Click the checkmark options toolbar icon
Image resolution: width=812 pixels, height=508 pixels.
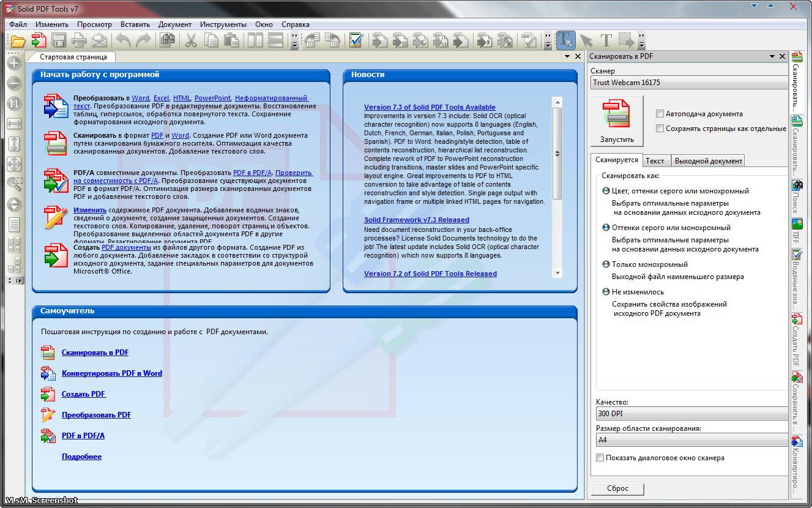356,40
